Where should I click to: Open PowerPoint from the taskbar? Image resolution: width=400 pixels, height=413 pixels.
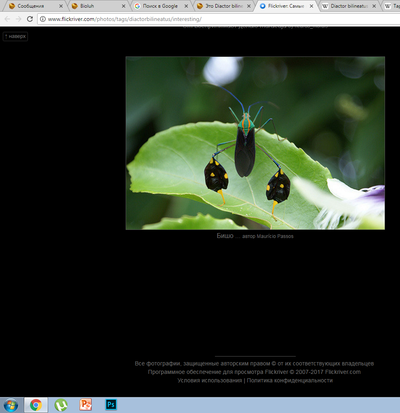tap(86, 405)
